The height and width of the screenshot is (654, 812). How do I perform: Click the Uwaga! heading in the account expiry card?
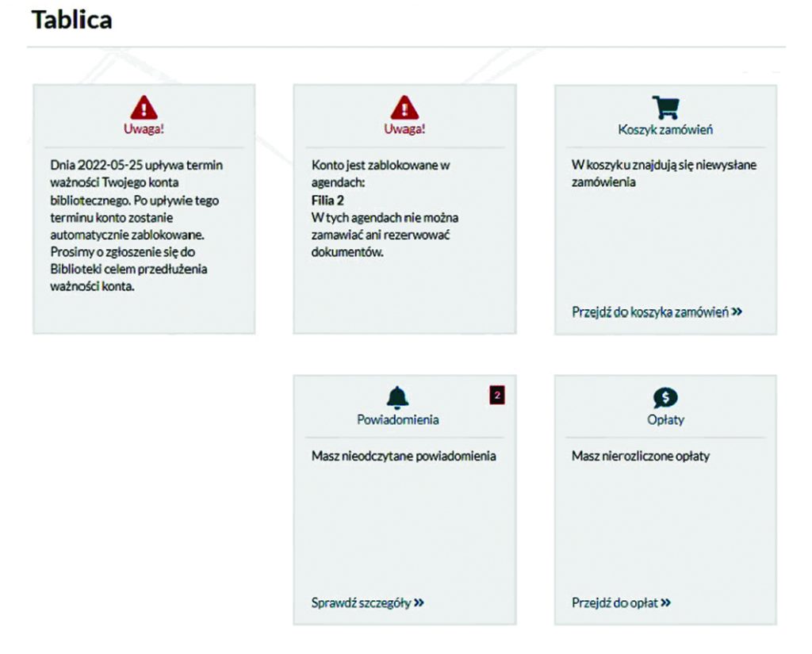[x=144, y=128]
